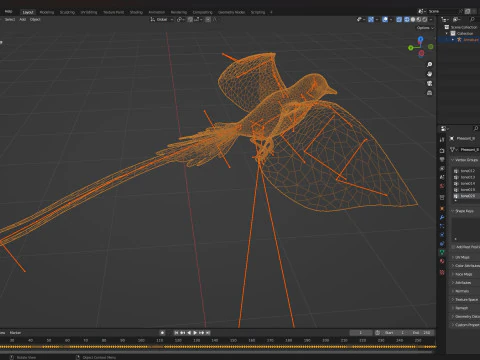Open the Tool properties tab icon

click(442, 140)
